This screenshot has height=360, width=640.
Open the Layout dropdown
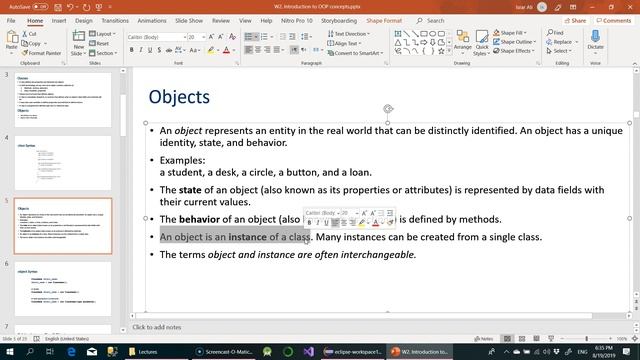[102, 34]
